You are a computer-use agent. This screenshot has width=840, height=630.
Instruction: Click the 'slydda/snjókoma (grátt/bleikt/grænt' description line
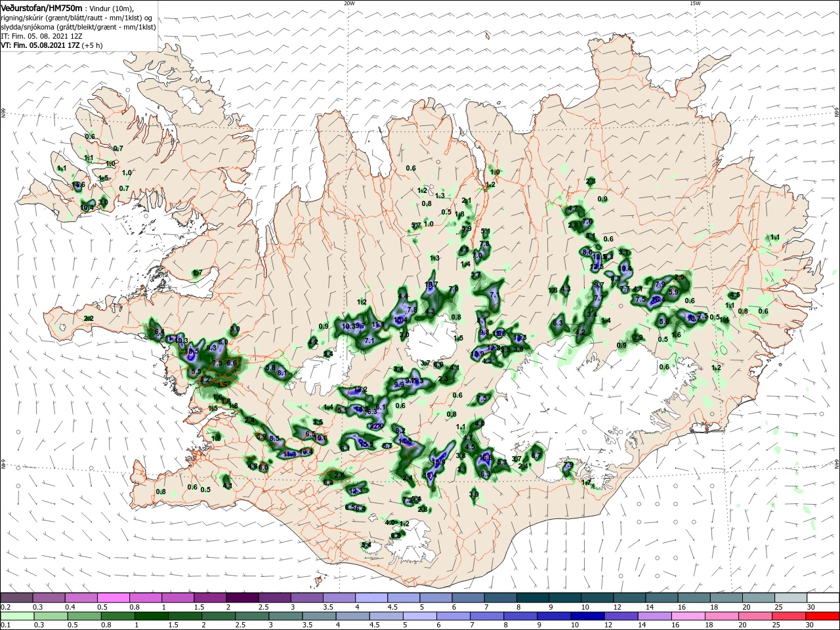click(78, 27)
